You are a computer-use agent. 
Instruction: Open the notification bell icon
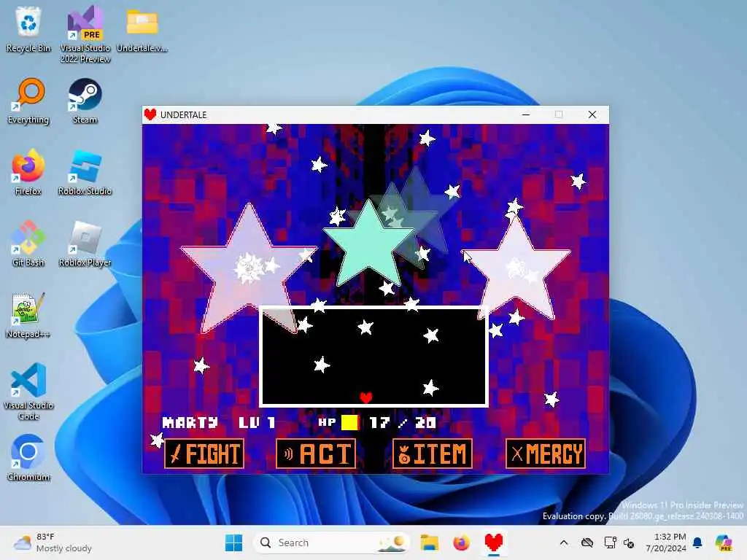[697, 542]
